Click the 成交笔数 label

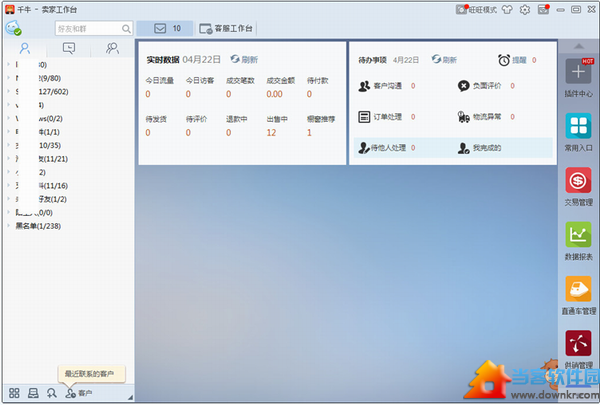click(x=240, y=80)
